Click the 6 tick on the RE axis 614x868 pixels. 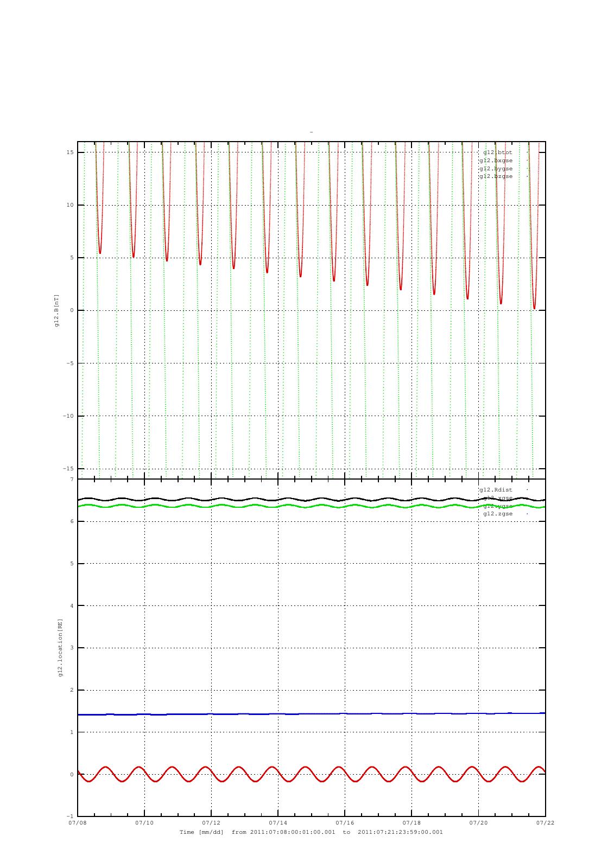tap(72, 521)
